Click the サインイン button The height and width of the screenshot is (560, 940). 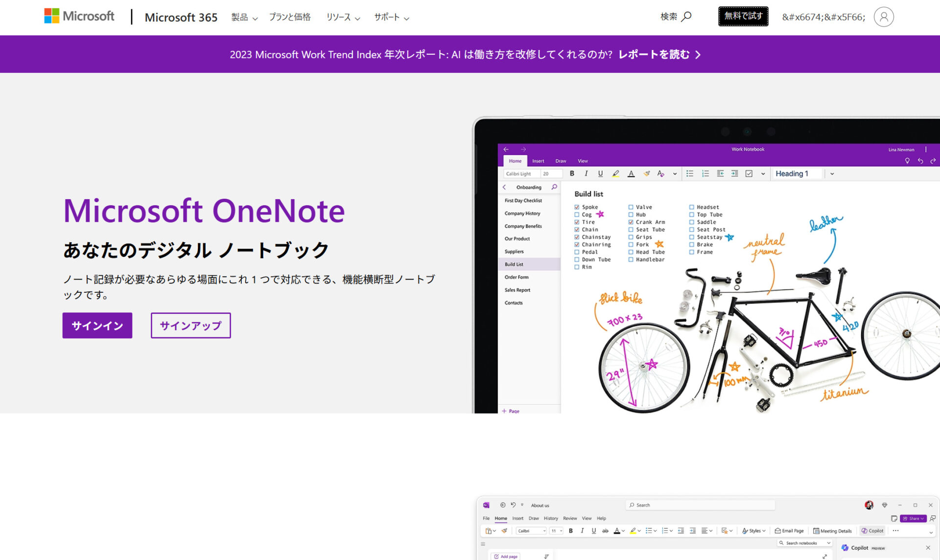pos(97,325)
